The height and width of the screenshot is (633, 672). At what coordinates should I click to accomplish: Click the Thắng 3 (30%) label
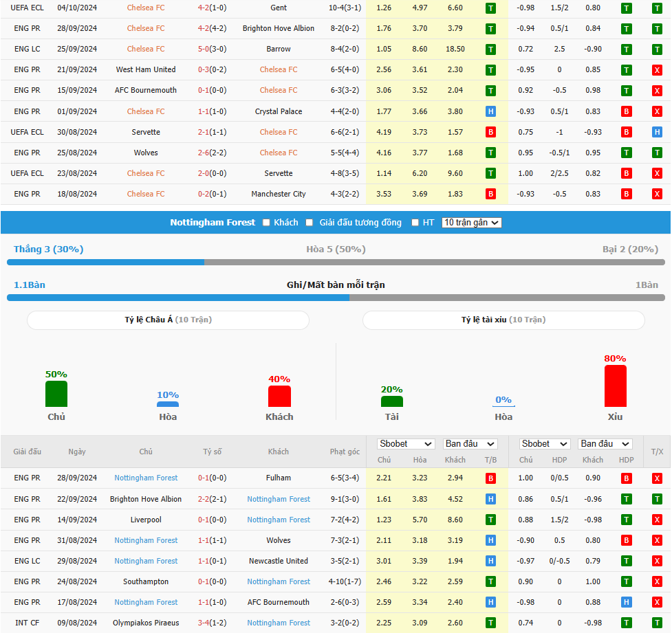[x=48, y=249]
